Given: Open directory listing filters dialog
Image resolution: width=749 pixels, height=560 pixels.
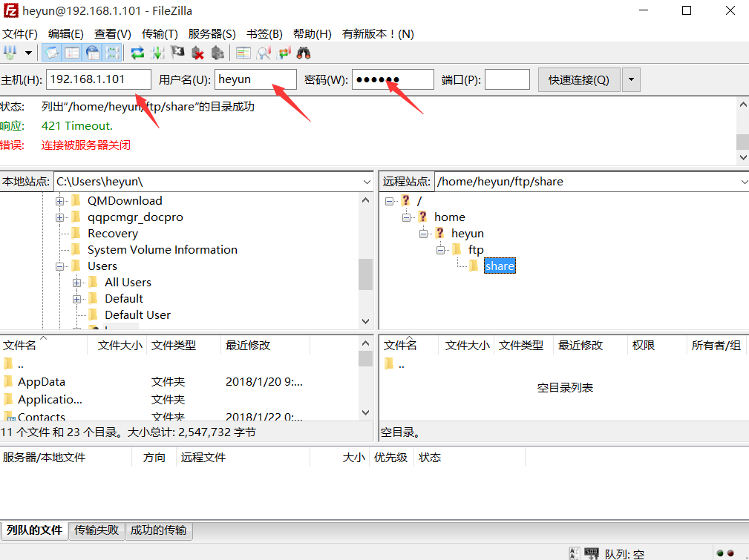Looking at the screenshot, I should (243, 53).
